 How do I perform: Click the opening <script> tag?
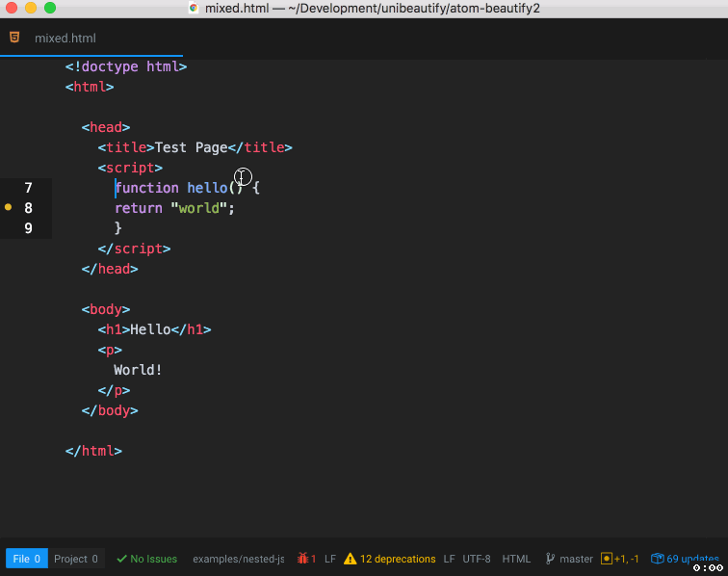130,168
